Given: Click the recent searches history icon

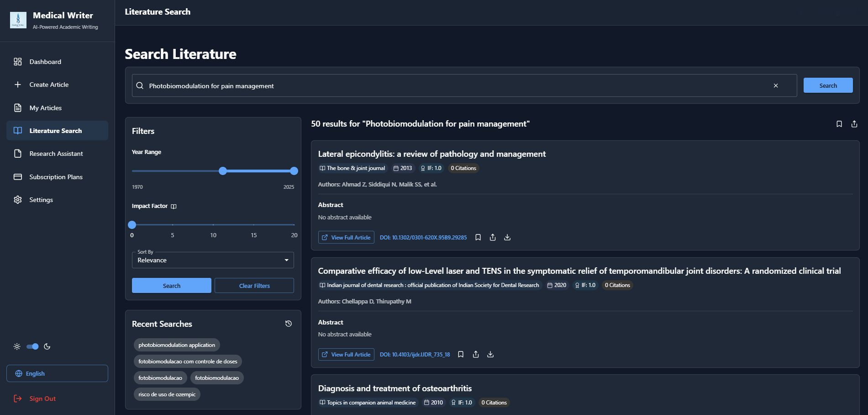Looking at the screenshot, I should (289, 324).
